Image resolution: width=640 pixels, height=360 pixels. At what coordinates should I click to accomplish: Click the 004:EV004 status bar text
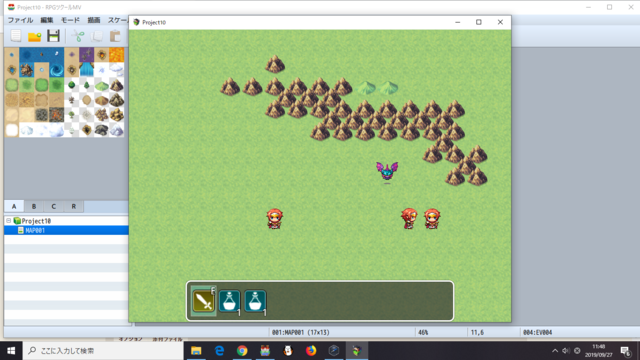538,332
